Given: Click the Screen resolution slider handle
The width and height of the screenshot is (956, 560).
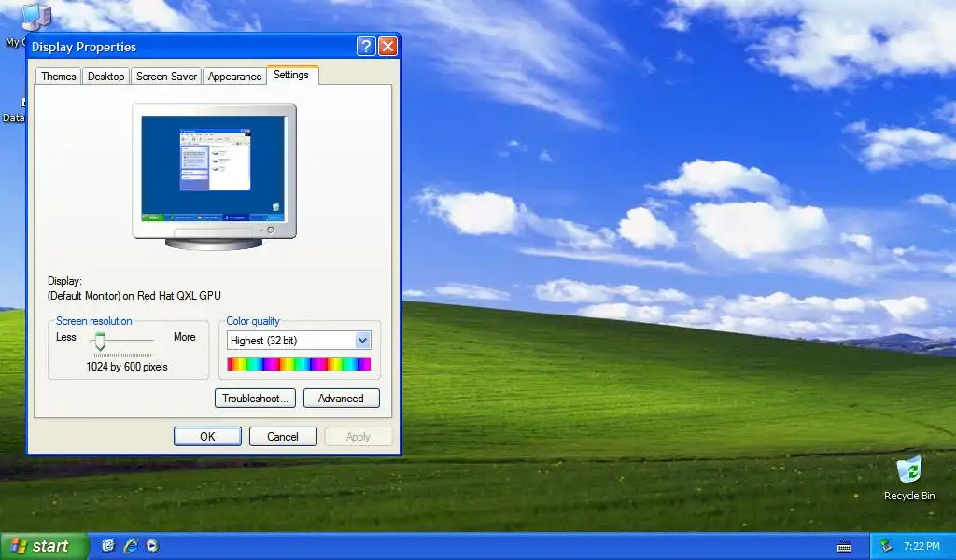Looking at the screenshot, I should (100, 342).
